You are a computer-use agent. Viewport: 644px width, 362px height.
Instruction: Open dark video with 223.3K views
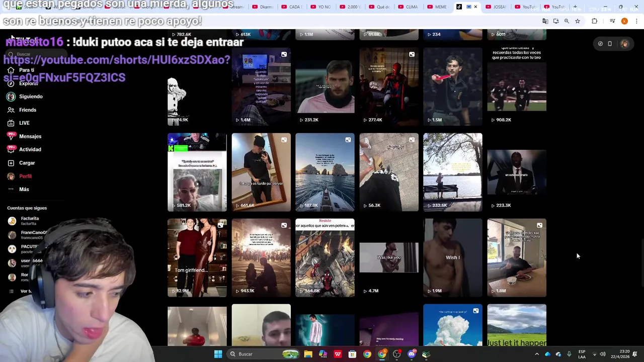(517, 172)
